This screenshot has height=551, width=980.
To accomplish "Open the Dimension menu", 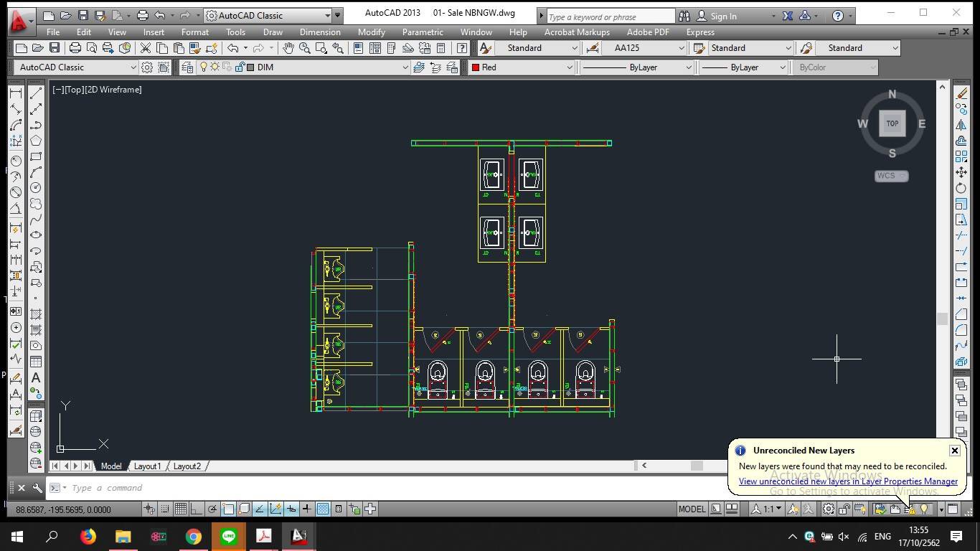I will (320, 32).
